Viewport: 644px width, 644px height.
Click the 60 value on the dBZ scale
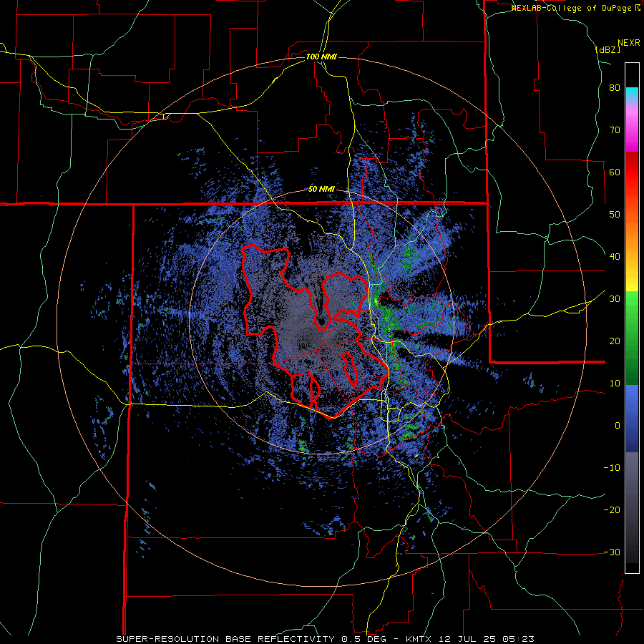[615, 172]
